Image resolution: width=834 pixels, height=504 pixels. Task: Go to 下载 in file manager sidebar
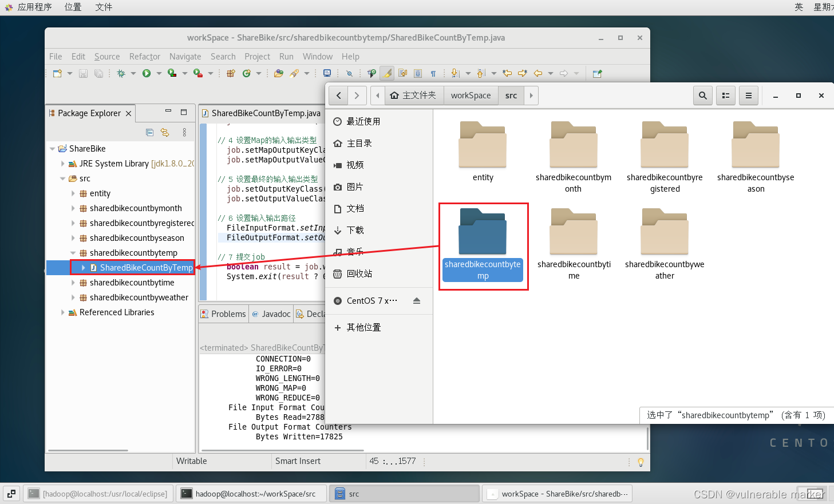click(355, 230)
